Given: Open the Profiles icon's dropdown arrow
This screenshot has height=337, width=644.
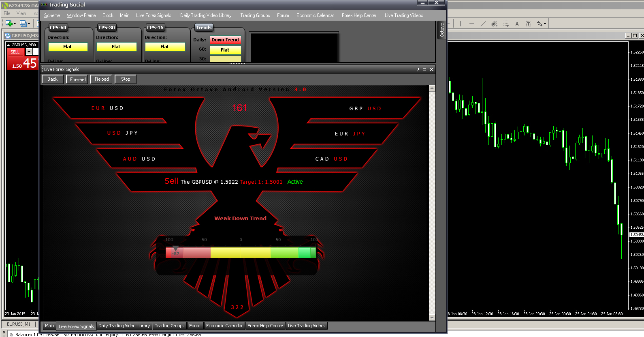Looking at the screenshot, I should 29,24.
